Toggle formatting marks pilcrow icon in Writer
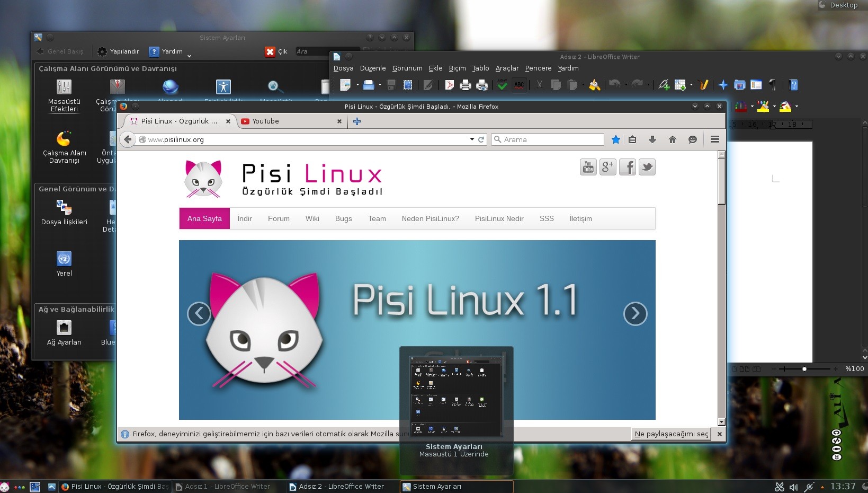The height and width of the screenshot is (493, 868). [x=773, y=85]
